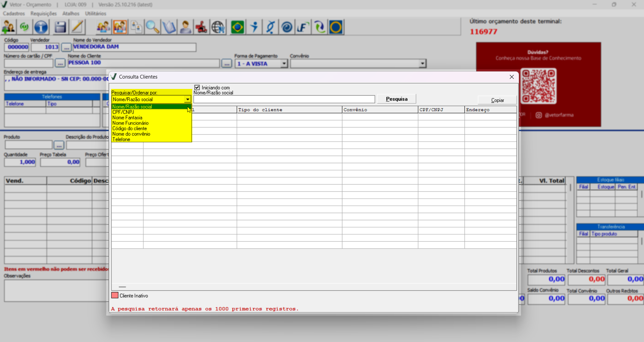Click the magnifying glass search icon
644x342 pixels.
(x=152, y=27)
